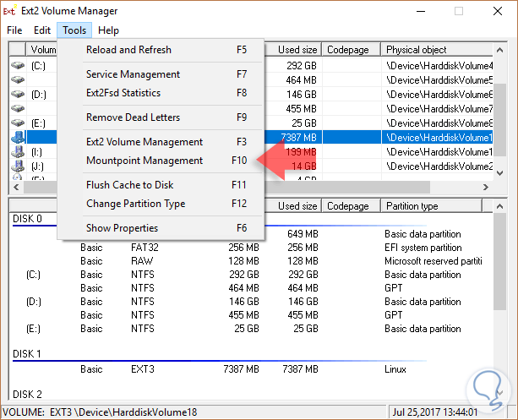The image size is (518, 420).
Task: Sort by top Used size column header
Action: [x=292, y=50]
